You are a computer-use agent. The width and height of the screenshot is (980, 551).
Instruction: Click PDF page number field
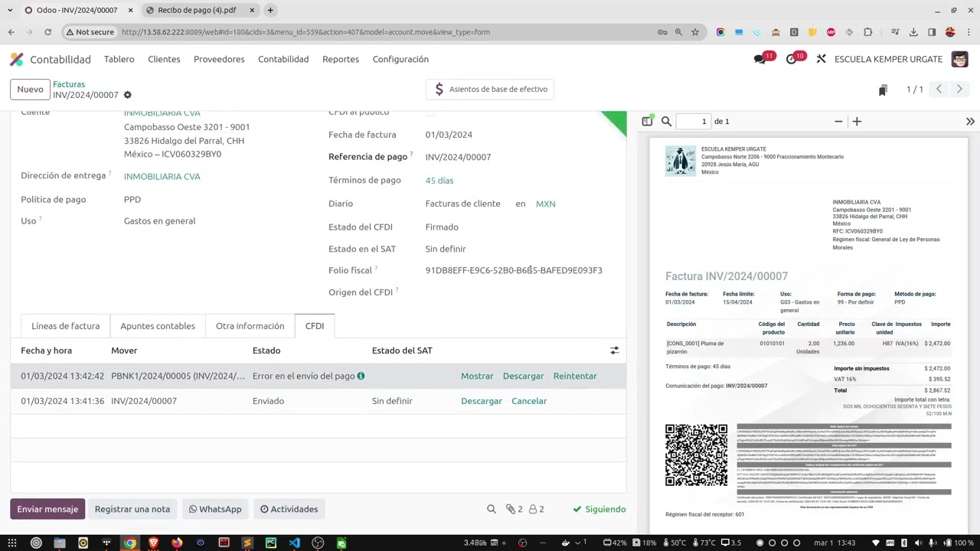[693, 122]
